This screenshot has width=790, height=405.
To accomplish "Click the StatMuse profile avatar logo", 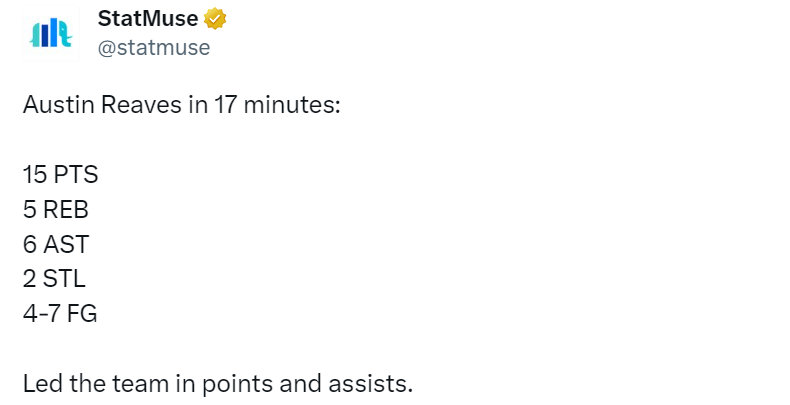I will (50, 33).
